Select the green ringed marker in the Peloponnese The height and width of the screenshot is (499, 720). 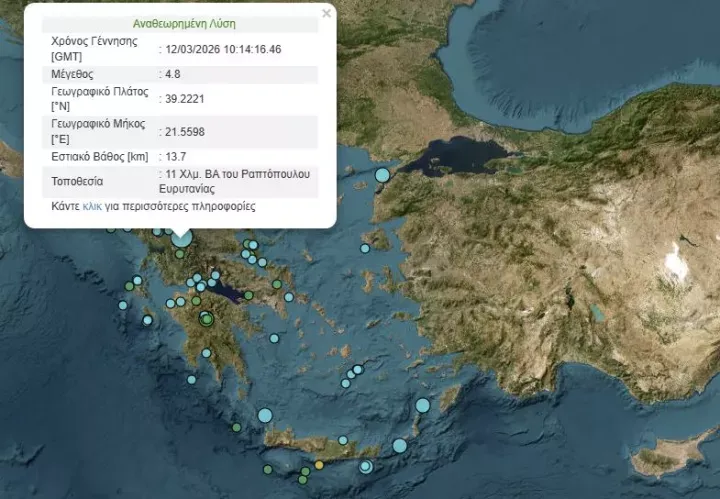[206, 320]
